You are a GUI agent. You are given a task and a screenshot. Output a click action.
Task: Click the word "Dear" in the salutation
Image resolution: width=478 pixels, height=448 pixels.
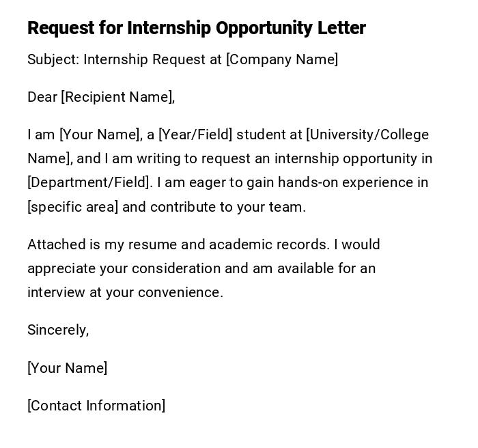42,97
